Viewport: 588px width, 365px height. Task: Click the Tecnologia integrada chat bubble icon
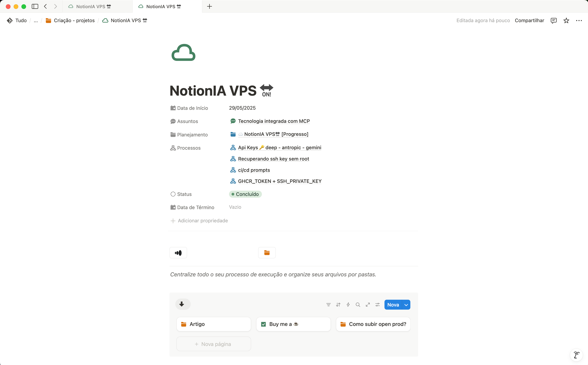click(233, 121)
